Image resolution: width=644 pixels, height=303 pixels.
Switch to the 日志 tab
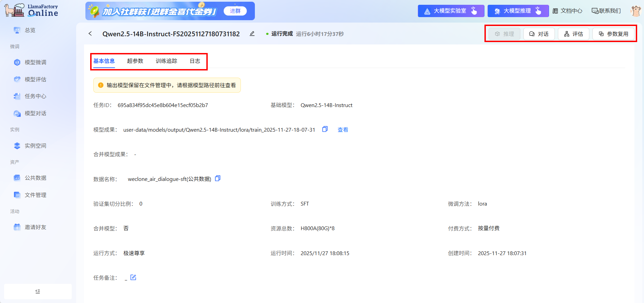point(195,61)
